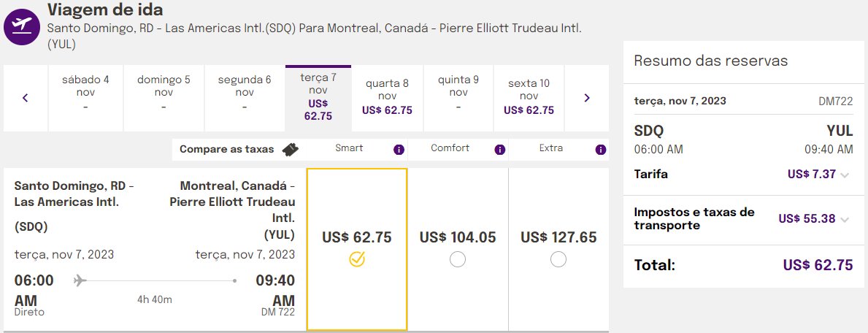
Task: Click the purple airplane departure icon
Action: [x=22, y=26]
